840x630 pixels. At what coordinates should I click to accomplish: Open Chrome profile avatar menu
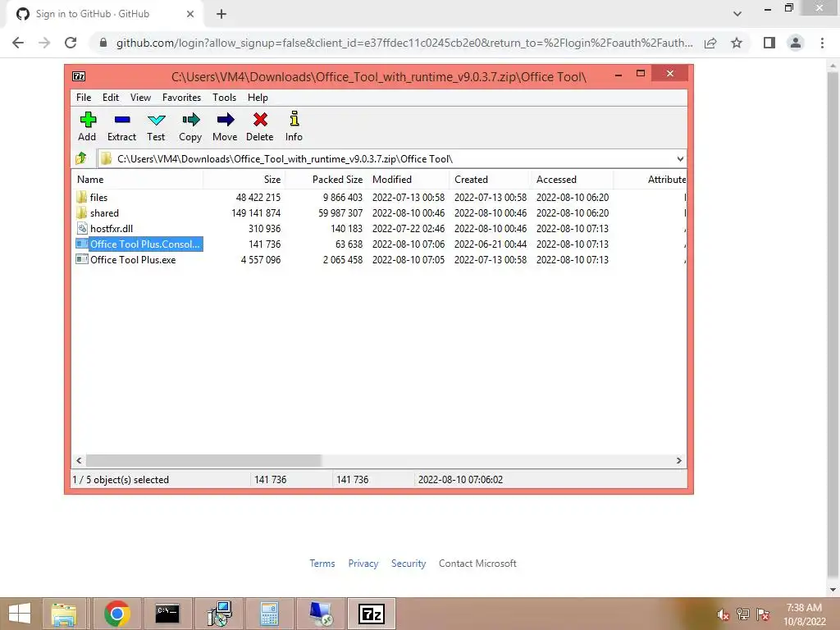(x=796, y=43)
